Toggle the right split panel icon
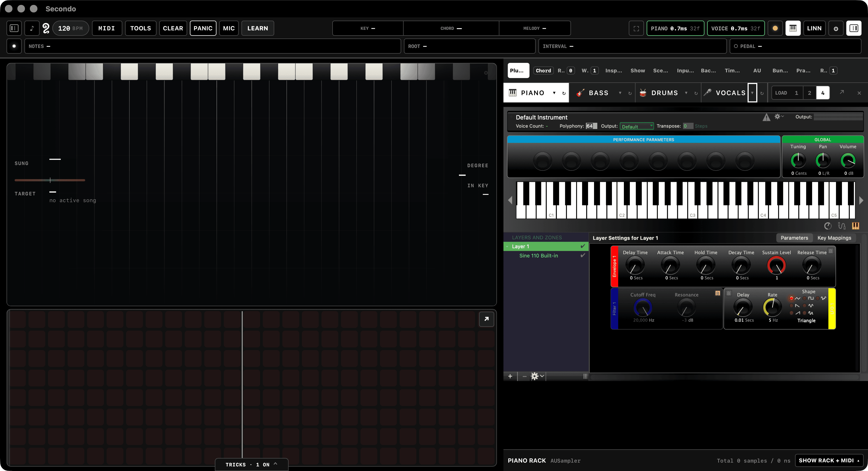The width and height of the screenshot is (868, 471). tap(854, 28)
